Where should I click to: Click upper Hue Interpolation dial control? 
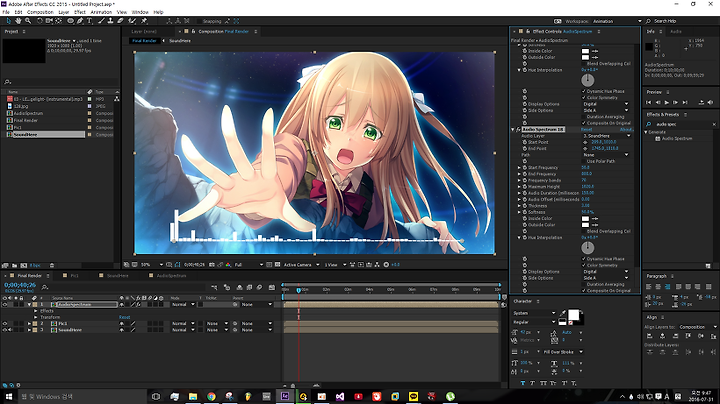coord(588,80)
